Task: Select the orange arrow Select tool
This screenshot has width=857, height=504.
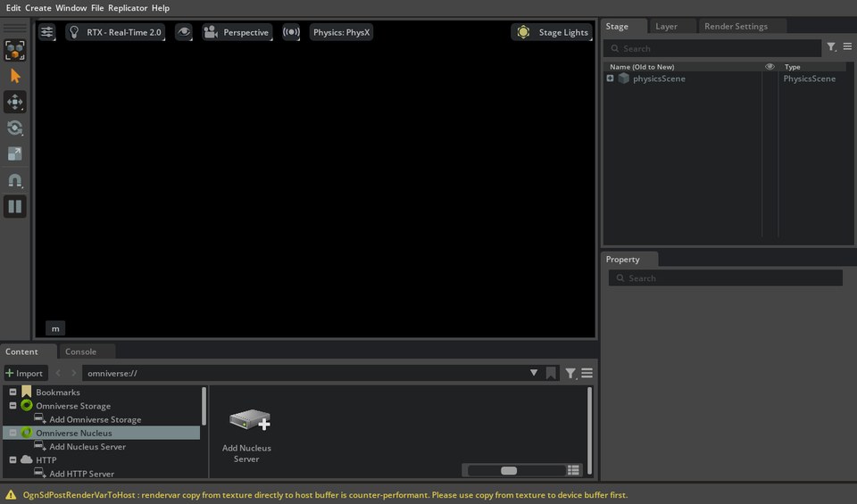Action: [15, 76]
